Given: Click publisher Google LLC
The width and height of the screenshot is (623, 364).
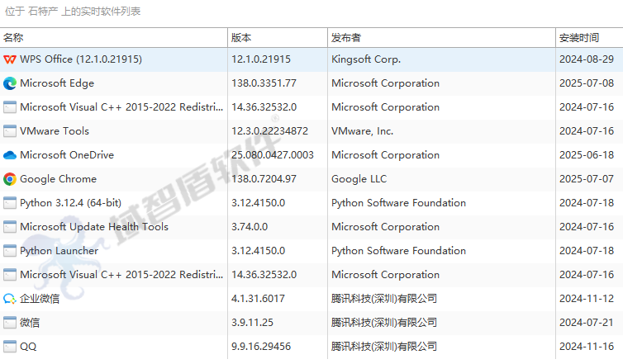Looking at the screenshot, I should 359,179.
